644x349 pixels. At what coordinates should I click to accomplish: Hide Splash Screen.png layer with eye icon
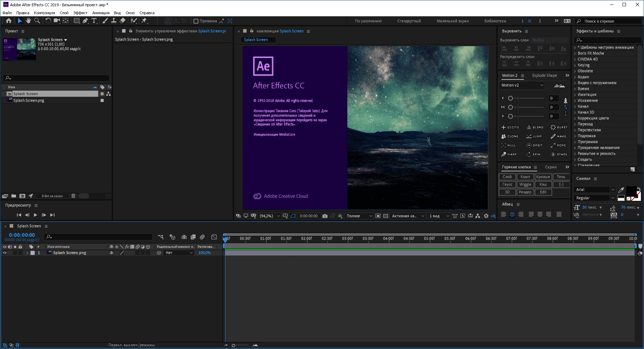(x=5, y=253)
